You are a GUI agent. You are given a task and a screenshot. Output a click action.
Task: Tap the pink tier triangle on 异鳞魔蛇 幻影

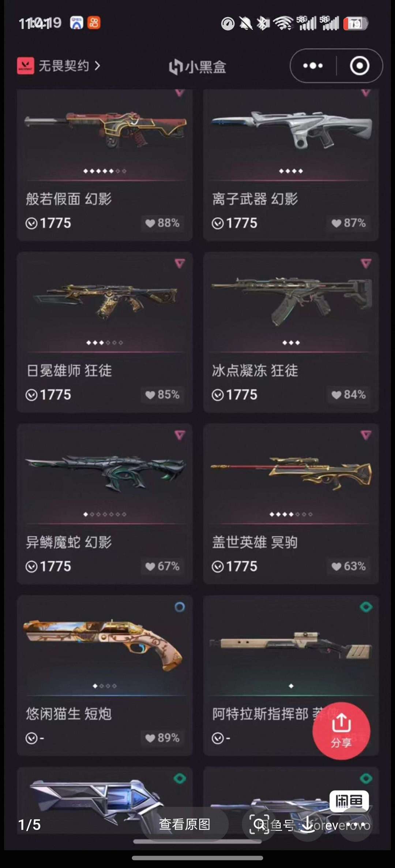(180, 435)
